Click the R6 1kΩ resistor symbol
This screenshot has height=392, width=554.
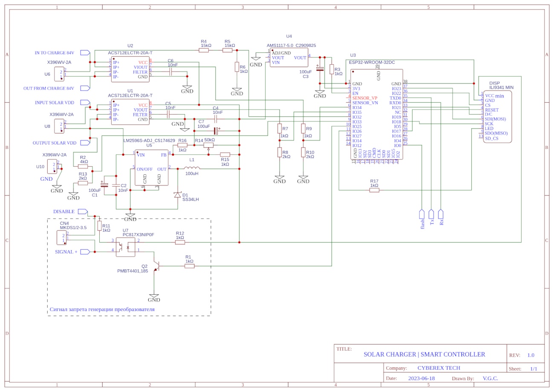point(237,67)
